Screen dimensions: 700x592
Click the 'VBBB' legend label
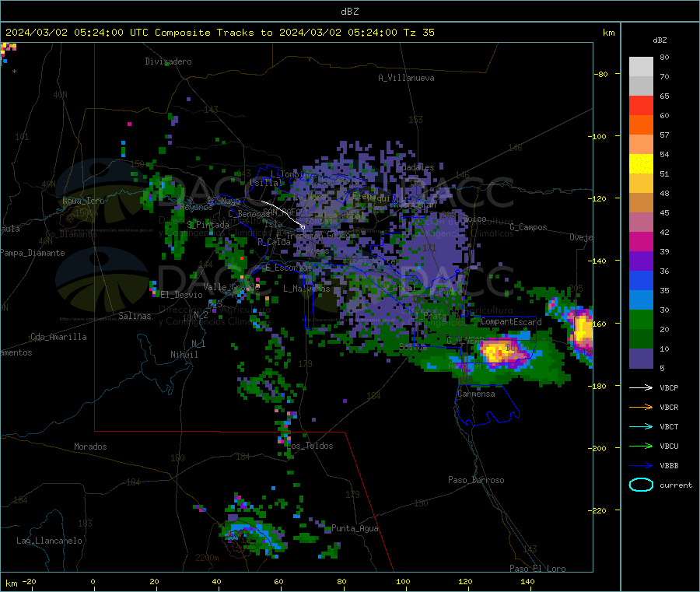tap(669, 466)
